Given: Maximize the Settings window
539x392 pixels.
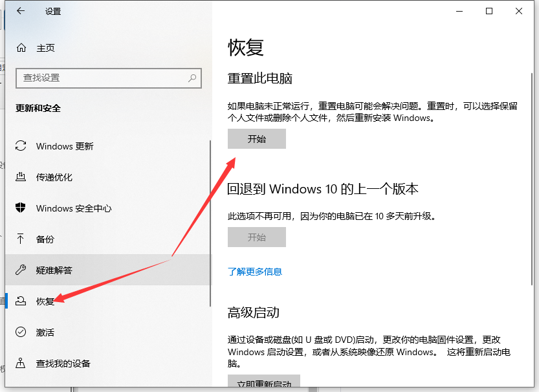Looking at the screenshot, I should pyautogui.click(x=489, y=12).
